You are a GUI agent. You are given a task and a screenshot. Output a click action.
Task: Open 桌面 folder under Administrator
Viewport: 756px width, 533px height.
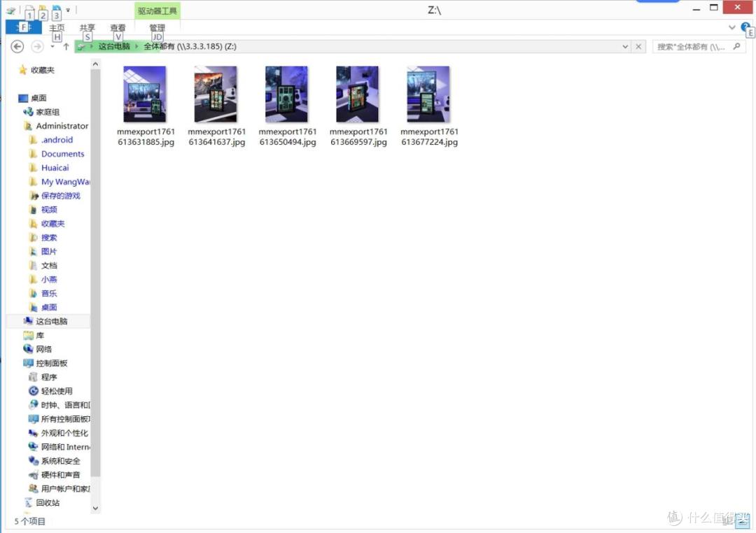[x=43, y=308]
